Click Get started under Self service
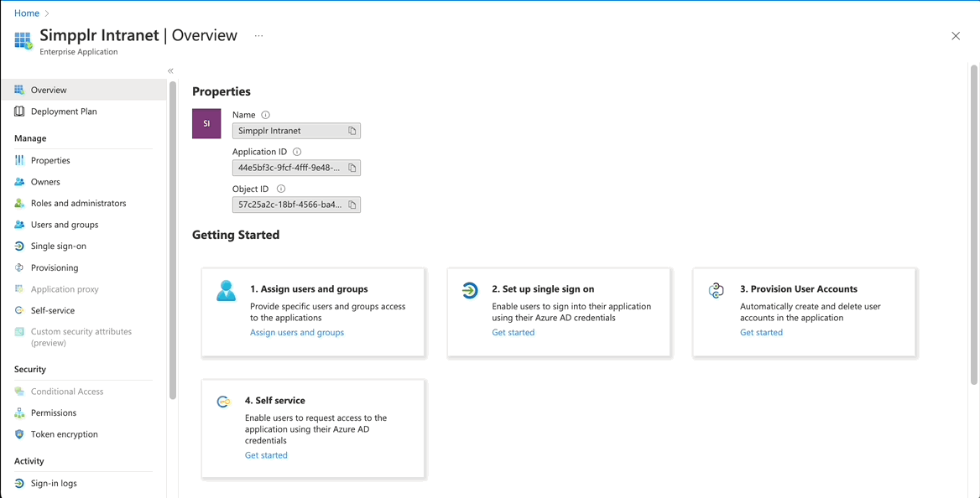 [266, 455]
